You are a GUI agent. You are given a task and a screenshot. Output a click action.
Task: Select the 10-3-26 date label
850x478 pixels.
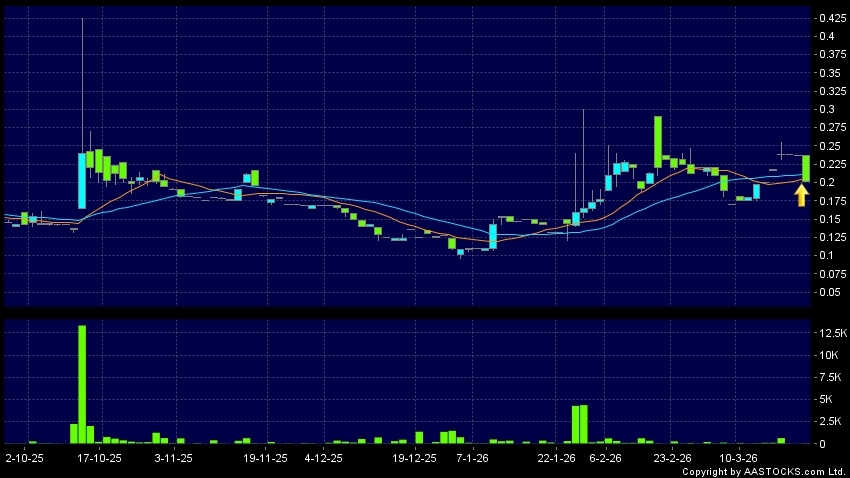coord(738,458)
